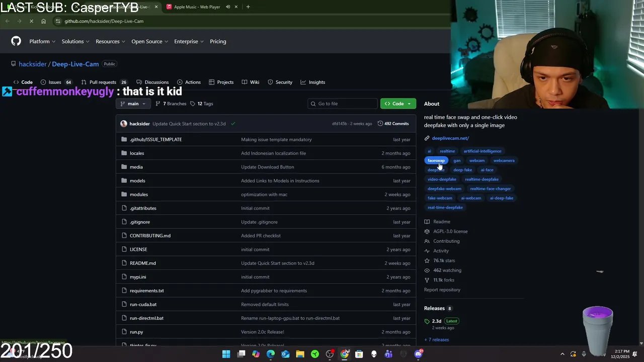Click the site info icon in address bar
The image size is (644, 362).
[58, 21]
